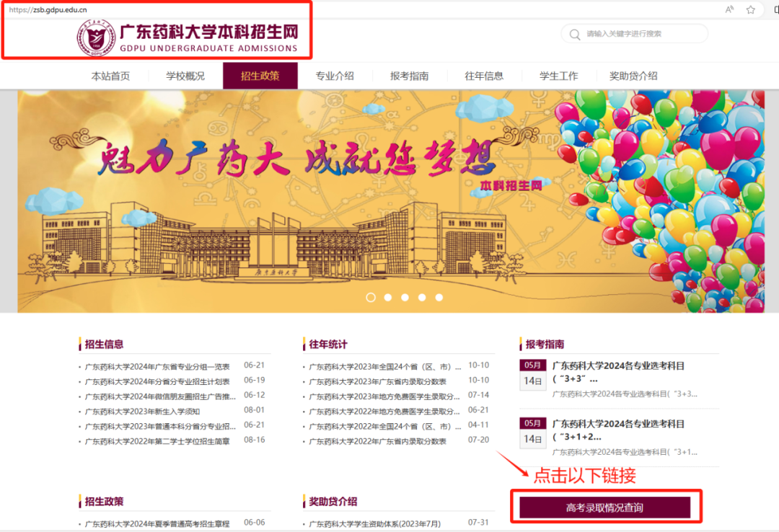Select the 招生政策 navigation tab
This screenshot has width=779, height=532.
tap(260, 76)
